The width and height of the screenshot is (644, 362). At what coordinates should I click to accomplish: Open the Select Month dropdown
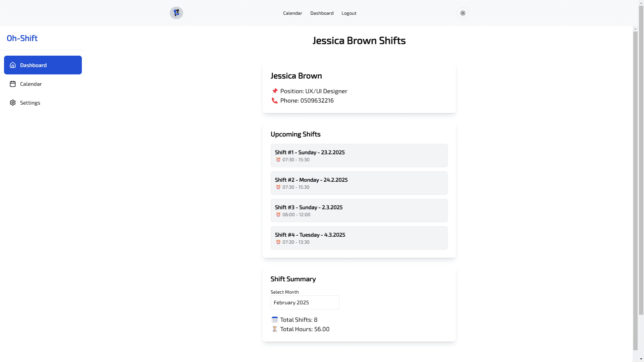[x=305, y=302]
